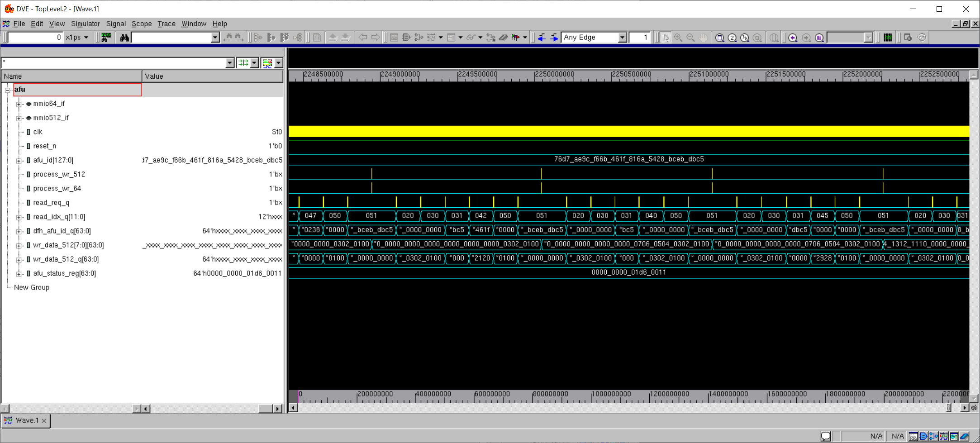Collapse the afu signal group

(8, 90)
